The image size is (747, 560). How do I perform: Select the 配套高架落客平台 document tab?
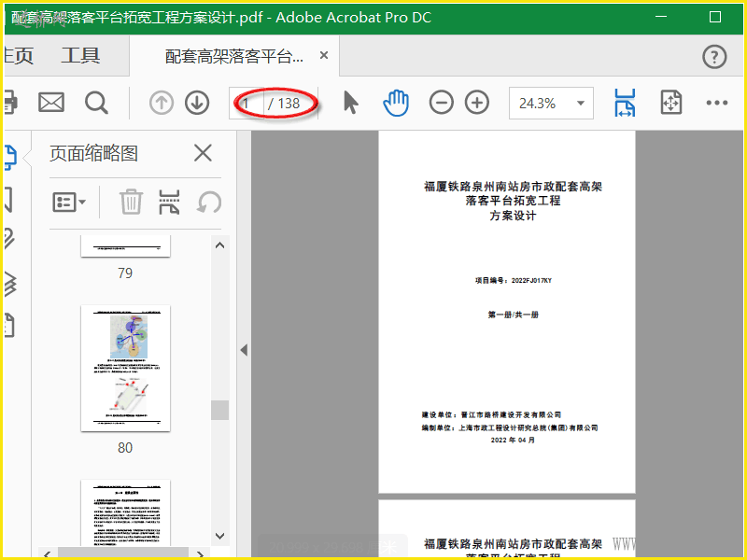(x=234, y=57)
